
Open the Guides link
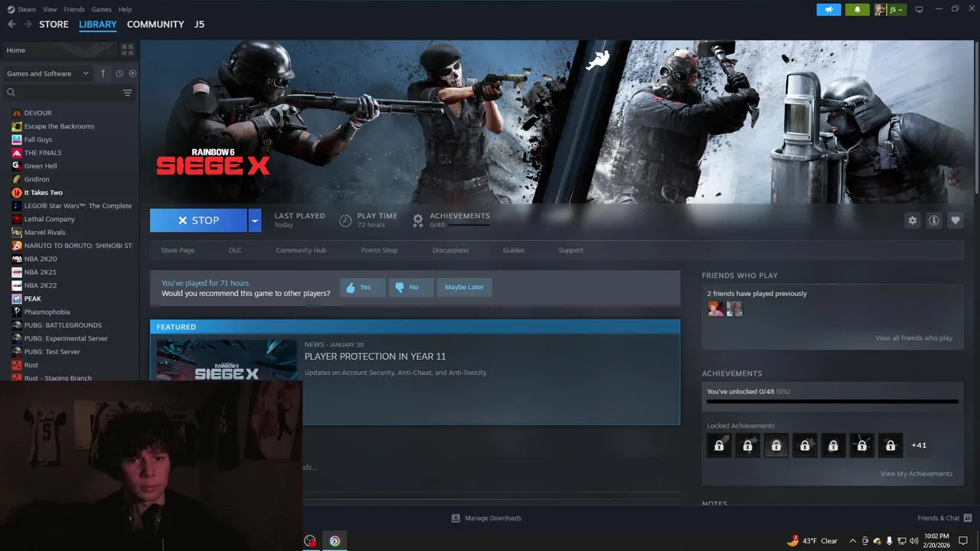tap(514, 250)
